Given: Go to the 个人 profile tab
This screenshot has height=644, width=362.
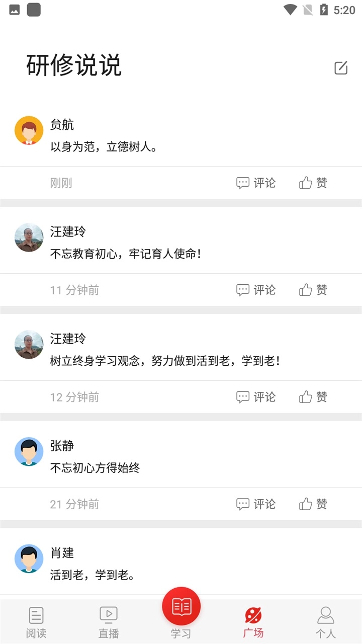Looking at the screenshot, I should pyautogui.click(x=326, y=622).
